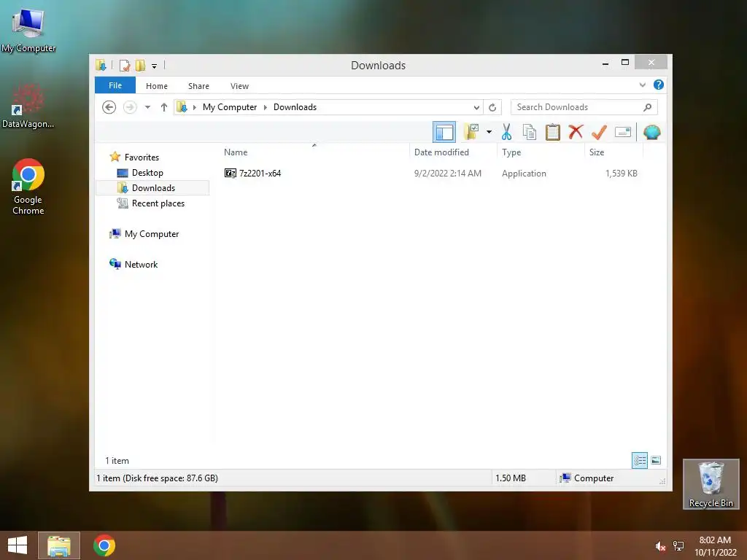Viewport: 747px width, 560px height.
Task: Switch to Details view button
Action: (639, 460)
